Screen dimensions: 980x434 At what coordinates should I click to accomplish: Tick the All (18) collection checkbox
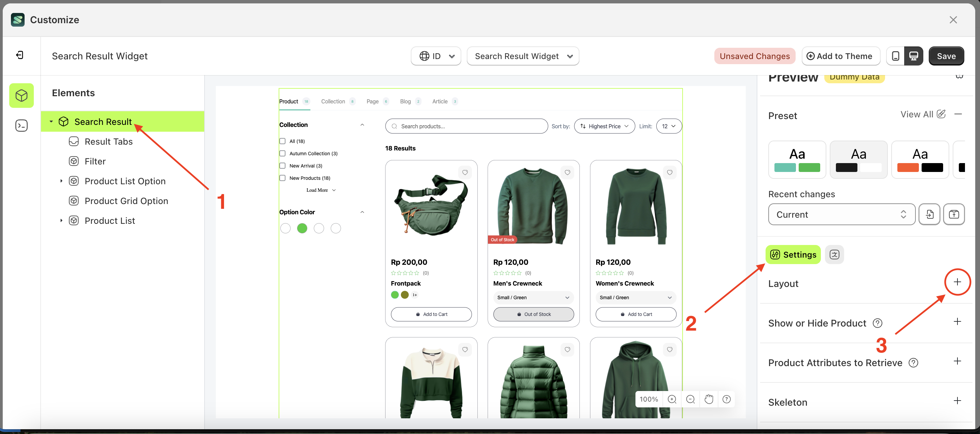click(282, 141)
